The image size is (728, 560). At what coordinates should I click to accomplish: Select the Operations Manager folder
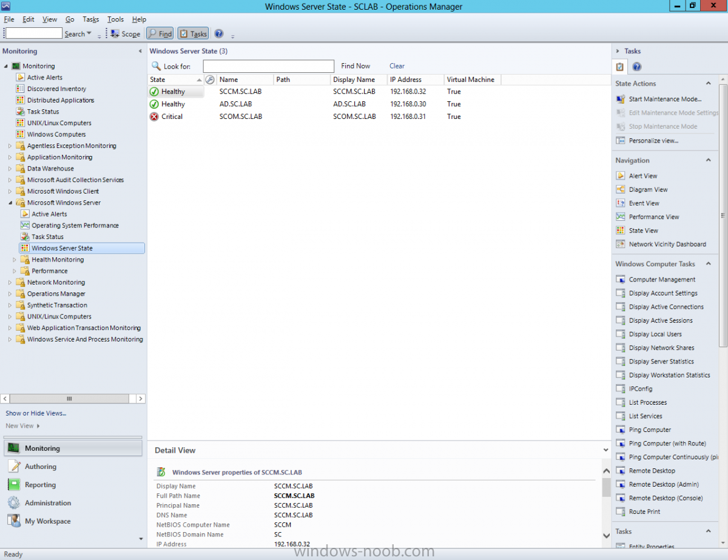(56, 294)
